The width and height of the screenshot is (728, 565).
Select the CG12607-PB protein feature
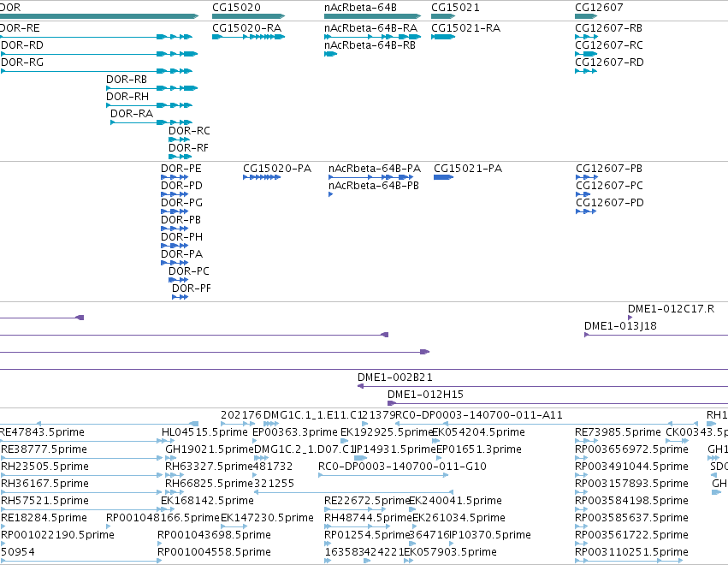click(x=587, y=177)
